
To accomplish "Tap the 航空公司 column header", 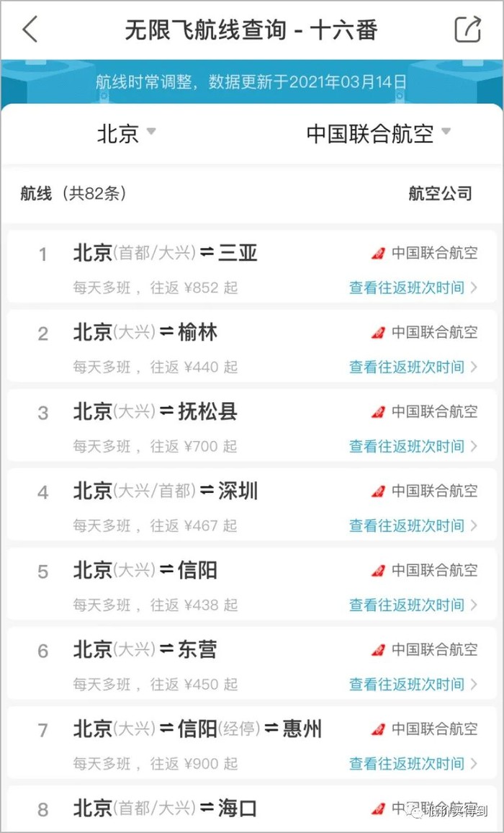I will (x=440, y=193).
